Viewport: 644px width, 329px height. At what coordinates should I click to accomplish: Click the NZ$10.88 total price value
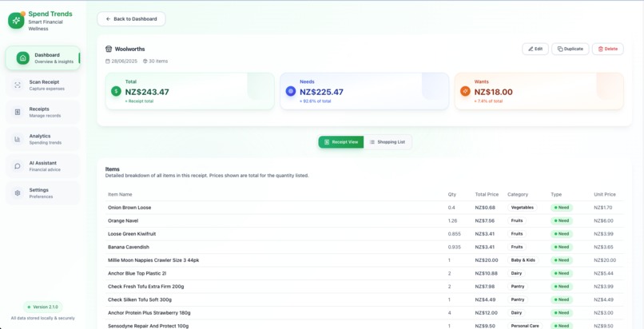(487, 273)
